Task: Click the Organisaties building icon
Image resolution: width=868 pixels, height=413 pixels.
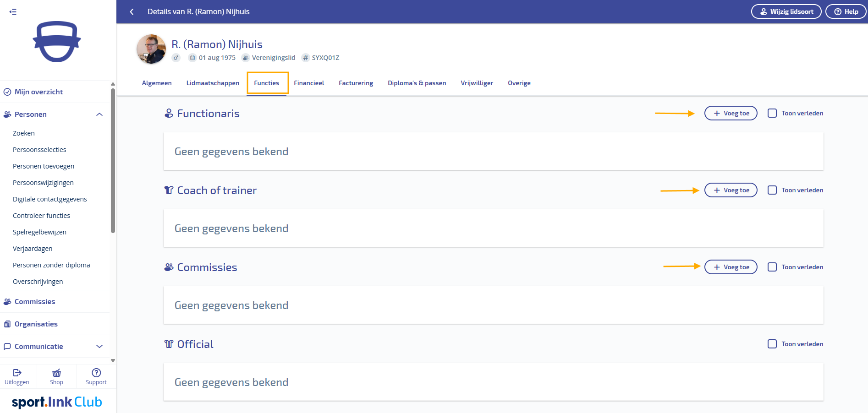Action: tap(7, 324)
